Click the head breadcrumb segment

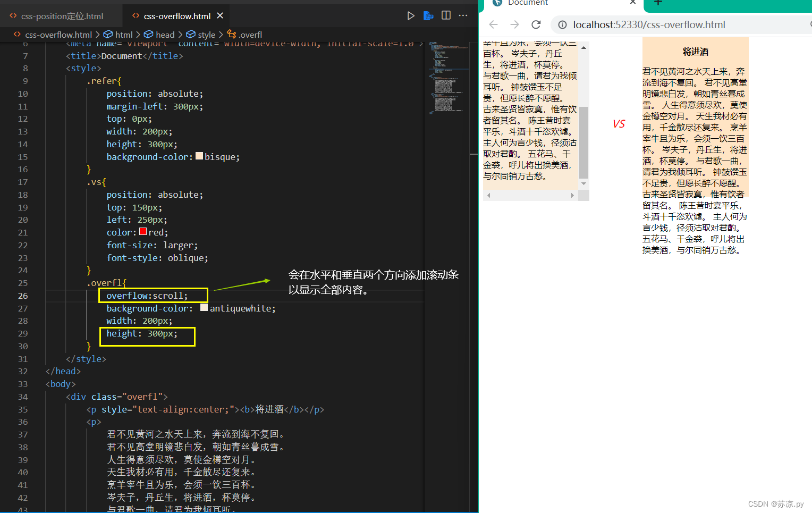[165, 35]
